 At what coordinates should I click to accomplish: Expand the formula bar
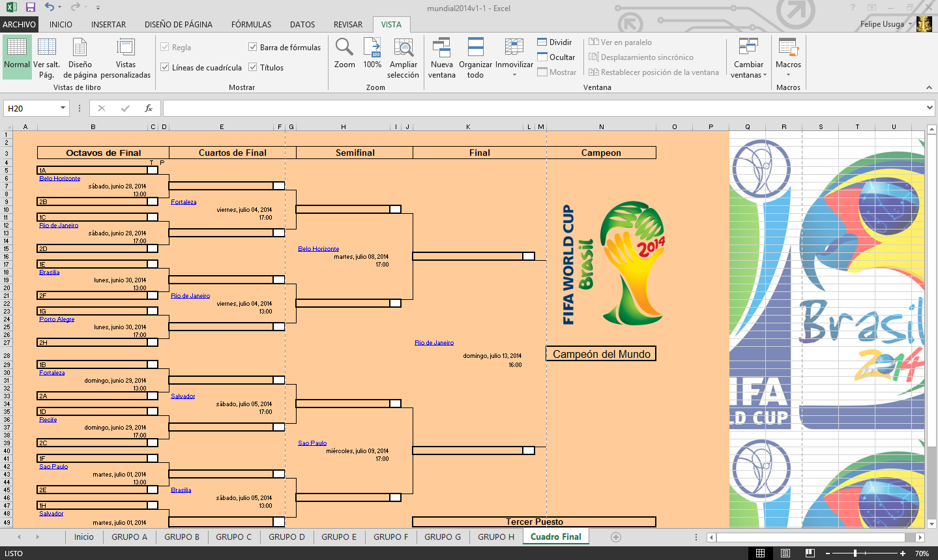tap(930, 108)
